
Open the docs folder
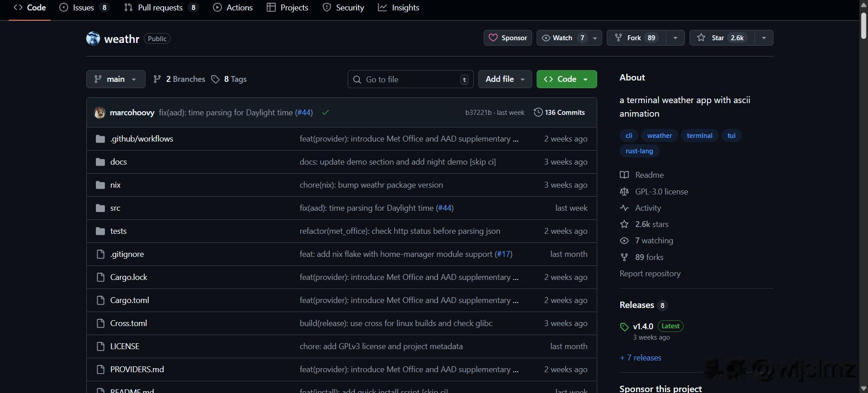(118, 162)
